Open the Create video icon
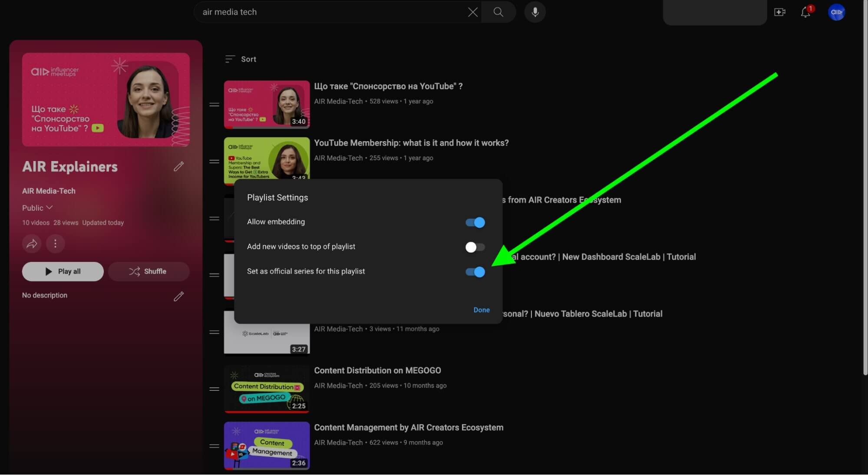 click(x=780, y=12)
